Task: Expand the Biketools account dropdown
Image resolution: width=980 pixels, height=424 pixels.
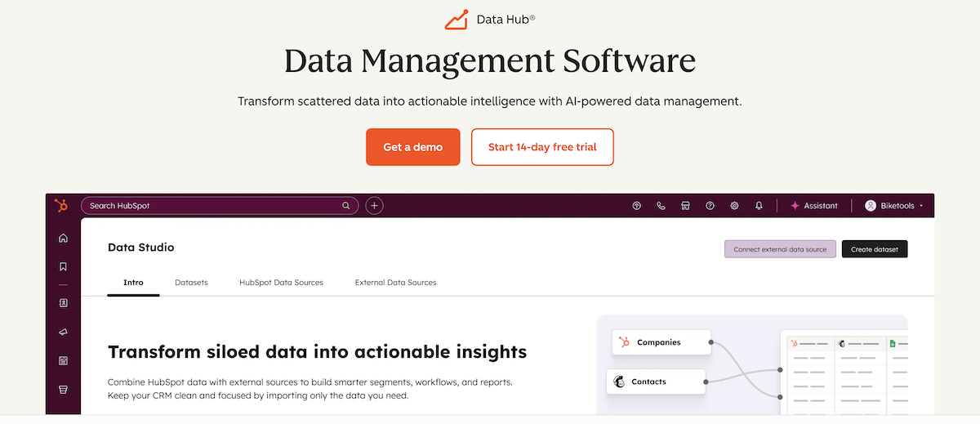Action: pos(893,206)
